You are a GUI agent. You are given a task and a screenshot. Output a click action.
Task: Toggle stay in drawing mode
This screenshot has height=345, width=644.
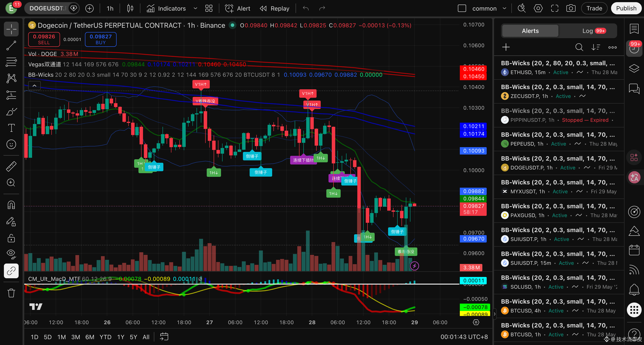click(x=11, y=221)
